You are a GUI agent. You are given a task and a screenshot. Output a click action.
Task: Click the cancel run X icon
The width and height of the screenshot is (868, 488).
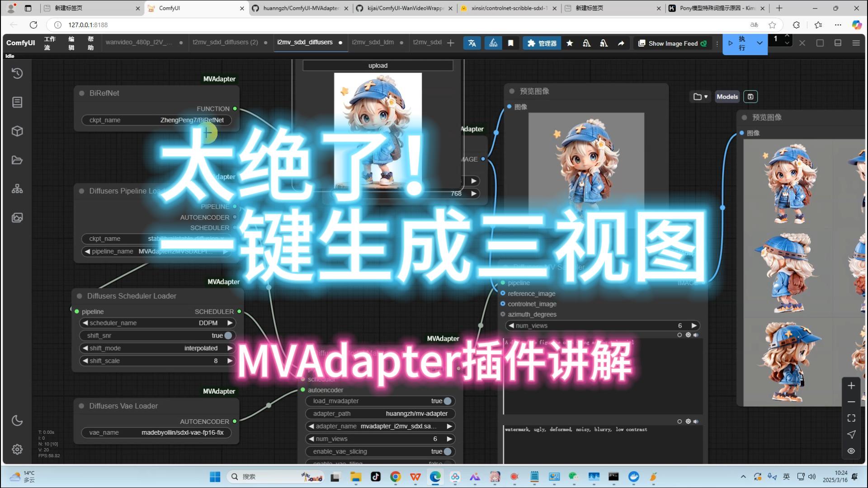(802, 43)
